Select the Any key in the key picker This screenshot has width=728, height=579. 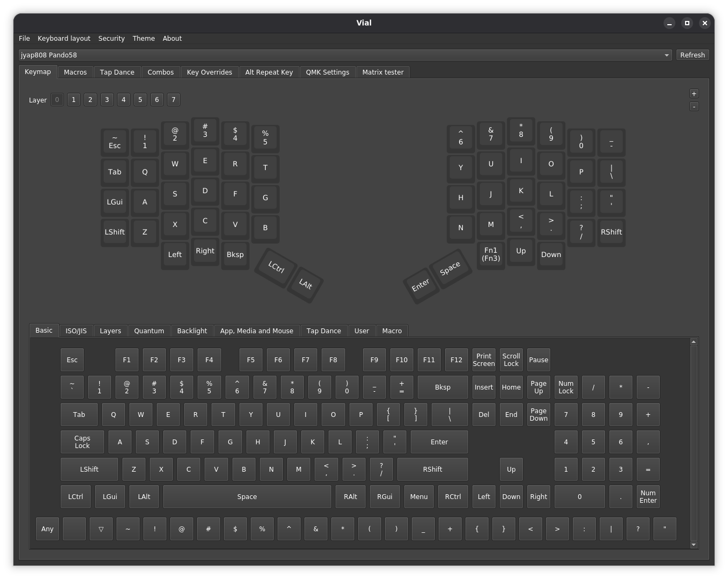coord(47,529)
